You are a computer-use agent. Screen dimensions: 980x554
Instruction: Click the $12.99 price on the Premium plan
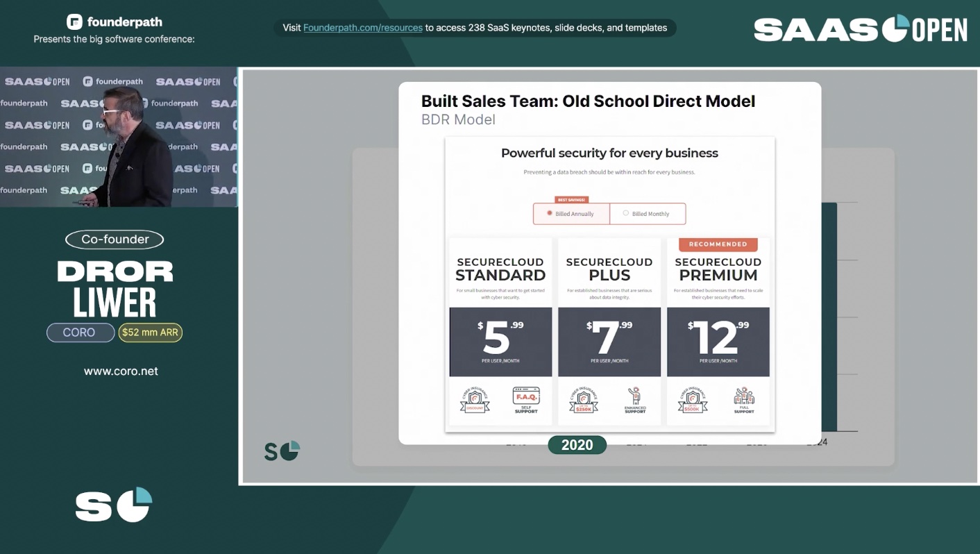click(718, 337)
